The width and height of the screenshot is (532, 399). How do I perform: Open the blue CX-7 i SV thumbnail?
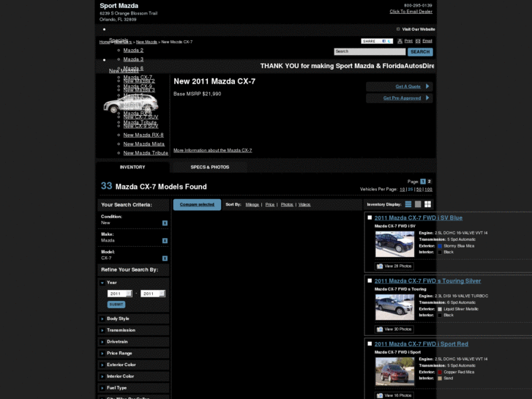tap(394, 244)
